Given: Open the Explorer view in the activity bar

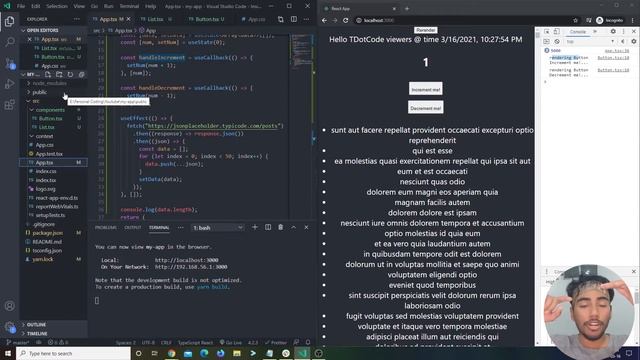Looking at the screenshot, I should pyautogui.click(x=9, y=21).
